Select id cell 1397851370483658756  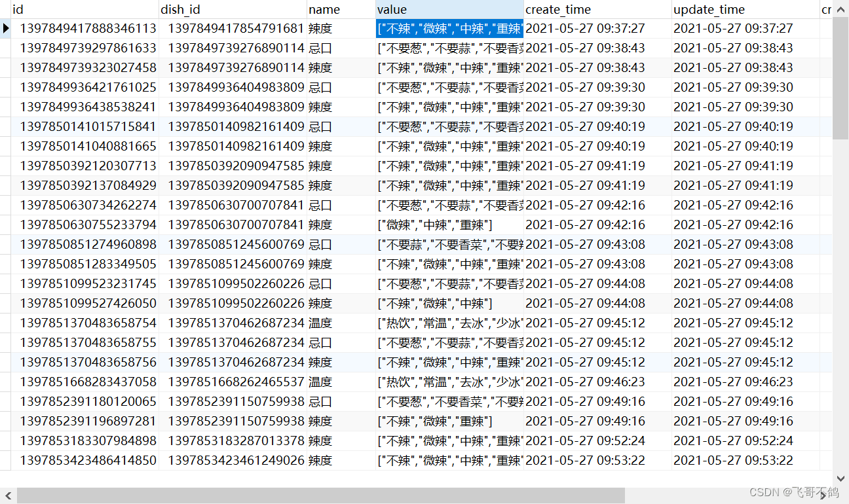[85, 362]
